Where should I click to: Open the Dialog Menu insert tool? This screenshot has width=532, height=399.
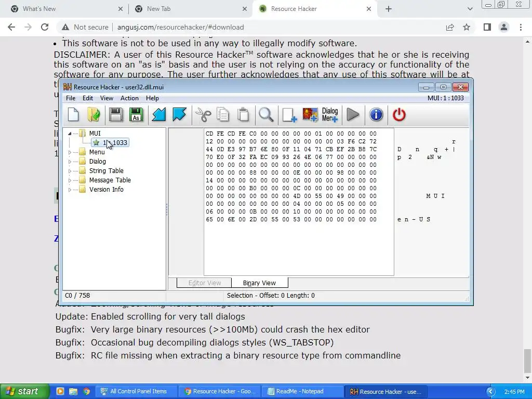330,115
